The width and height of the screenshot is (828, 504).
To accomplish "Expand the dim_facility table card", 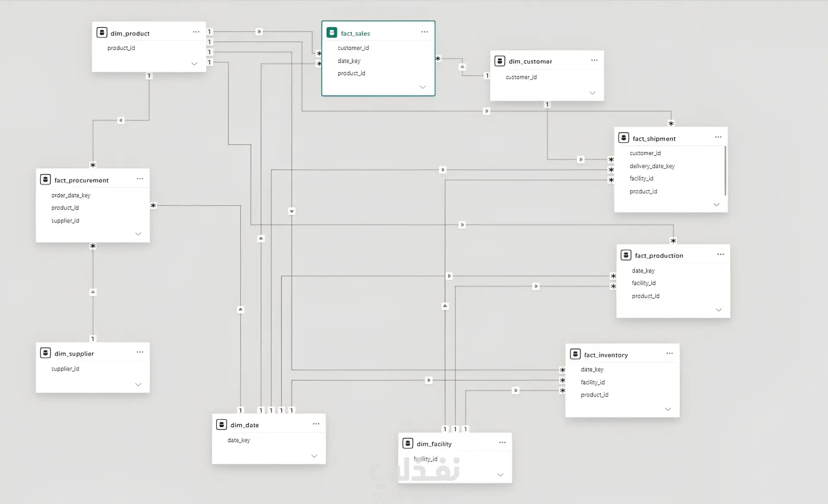I will [500, 475].
